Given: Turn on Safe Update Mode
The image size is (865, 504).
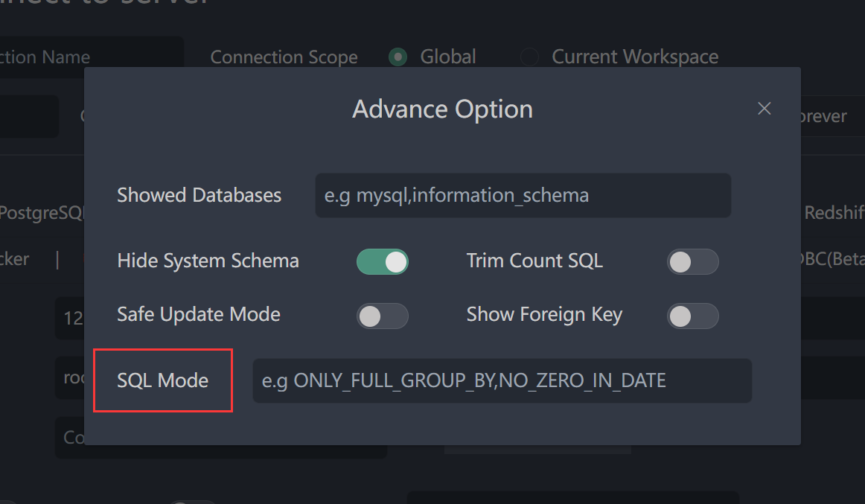Looking at the screenshot, I should coord(383,316).
